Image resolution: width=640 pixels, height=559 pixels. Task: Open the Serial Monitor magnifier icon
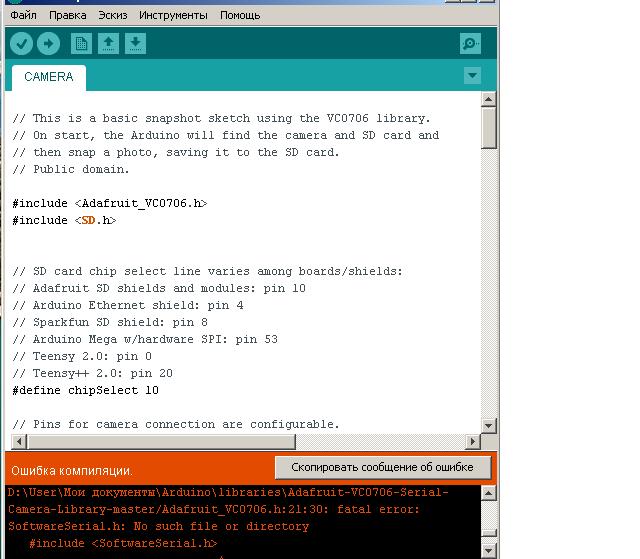tap(470, 43)
